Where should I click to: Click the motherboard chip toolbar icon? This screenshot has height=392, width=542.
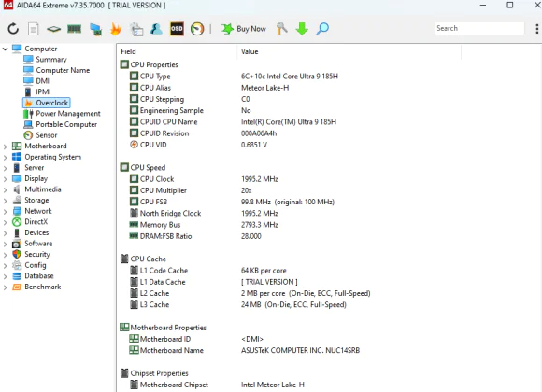pos(53,29)
